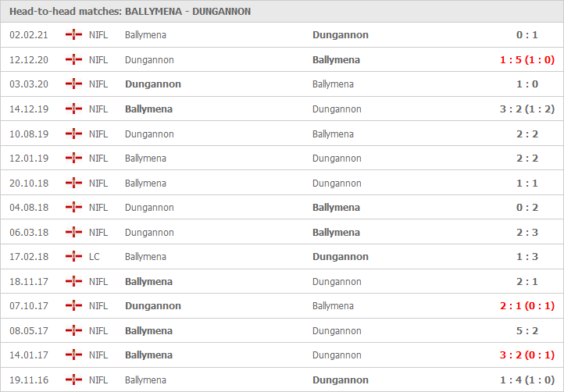564x392 pixels.
Task: Select the 06.03.18 match date
Action: pos(27,233)
